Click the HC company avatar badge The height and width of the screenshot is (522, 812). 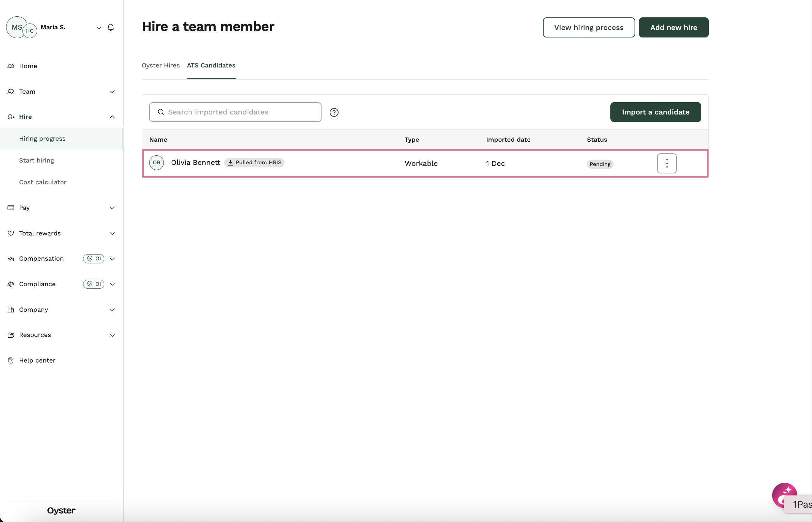pyautogui.click(x=30, y=31)
